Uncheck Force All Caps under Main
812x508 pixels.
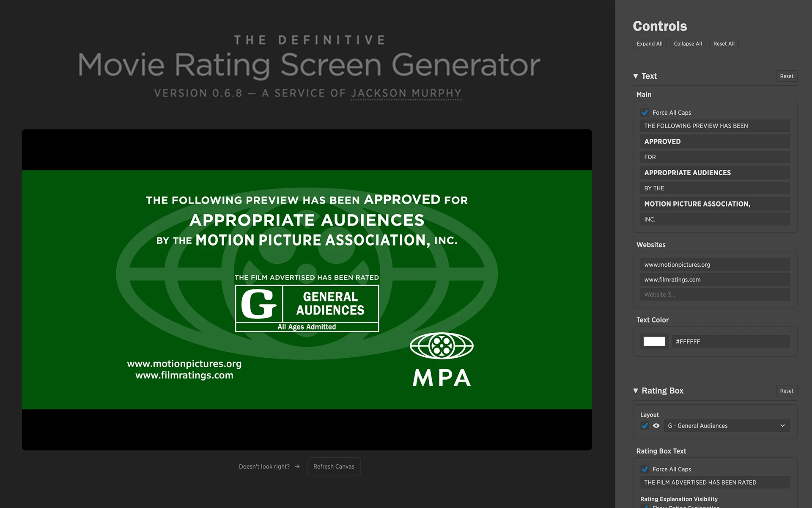pos(645,113)
